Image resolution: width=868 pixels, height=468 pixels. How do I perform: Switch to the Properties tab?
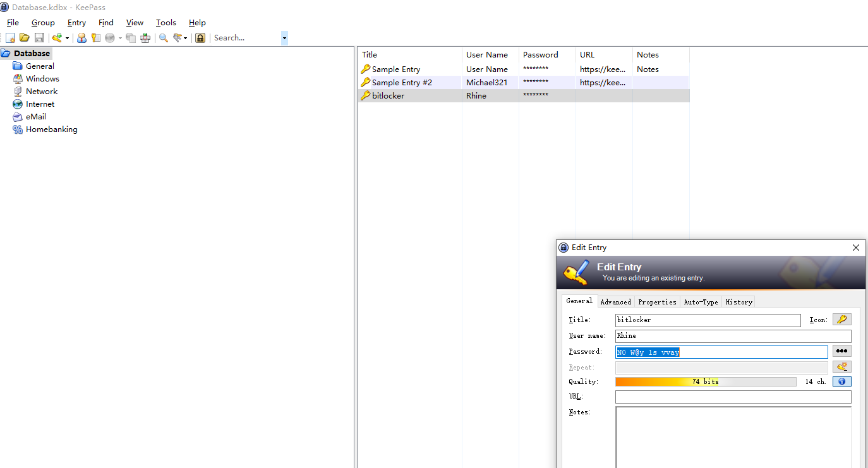pyautogui.click(x=657, y=302)
